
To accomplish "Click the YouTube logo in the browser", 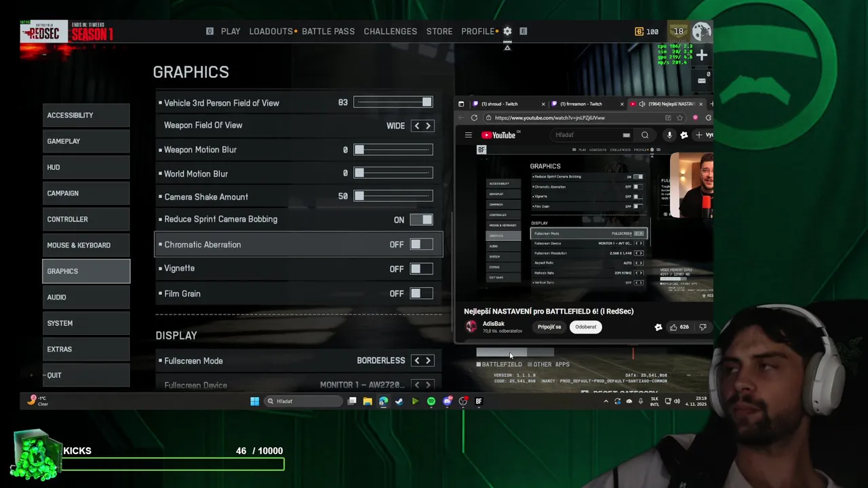I will [x=499, y=135].
